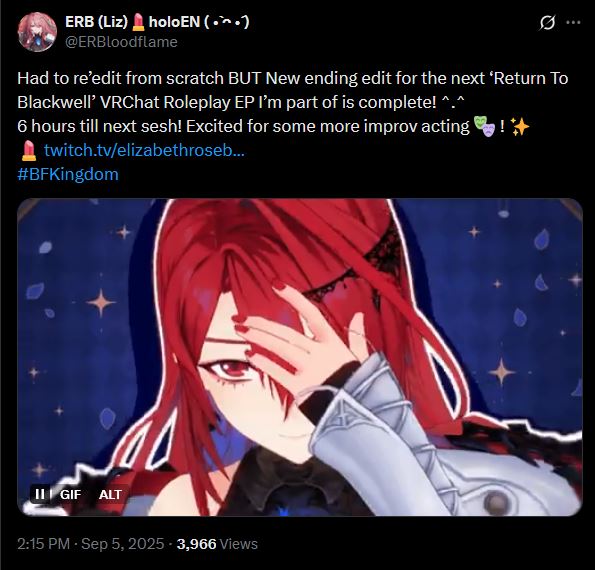This screenshot has height=570, width=595.
Task: Open ERB profile avatar picture
Action: [37, 32]
